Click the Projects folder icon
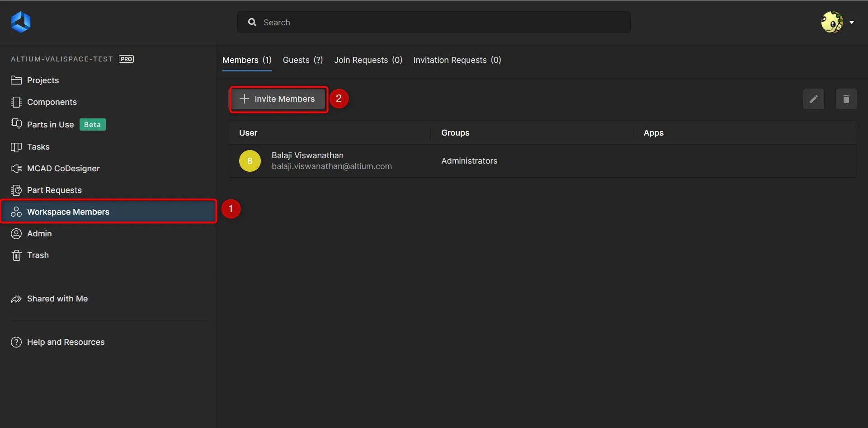This screenshot has height=428, width=868. 16,80
